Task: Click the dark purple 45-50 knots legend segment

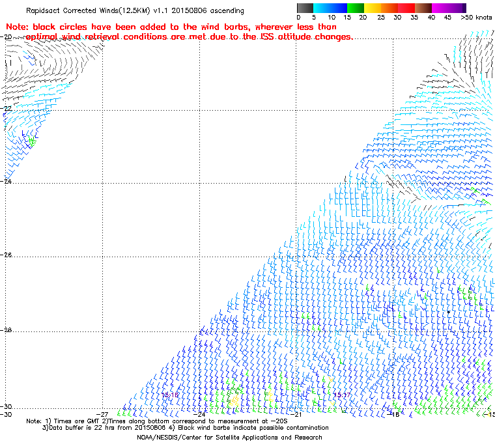Action: (457, 8)
